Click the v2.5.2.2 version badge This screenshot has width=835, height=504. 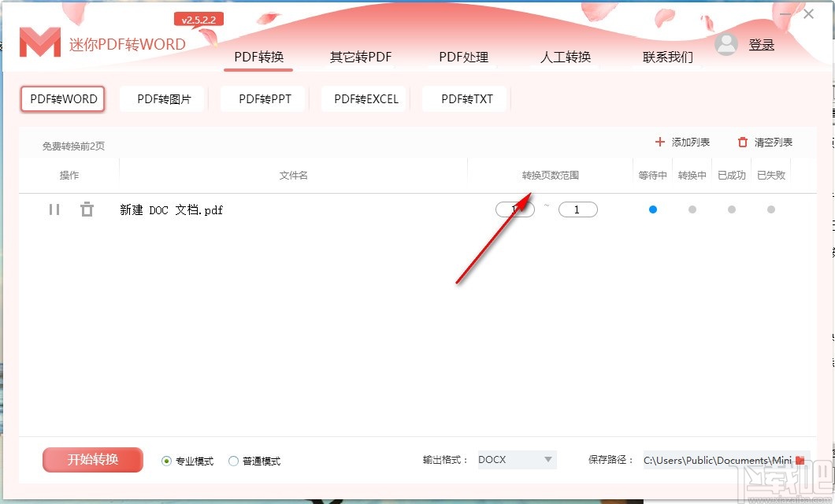point(199,20)
